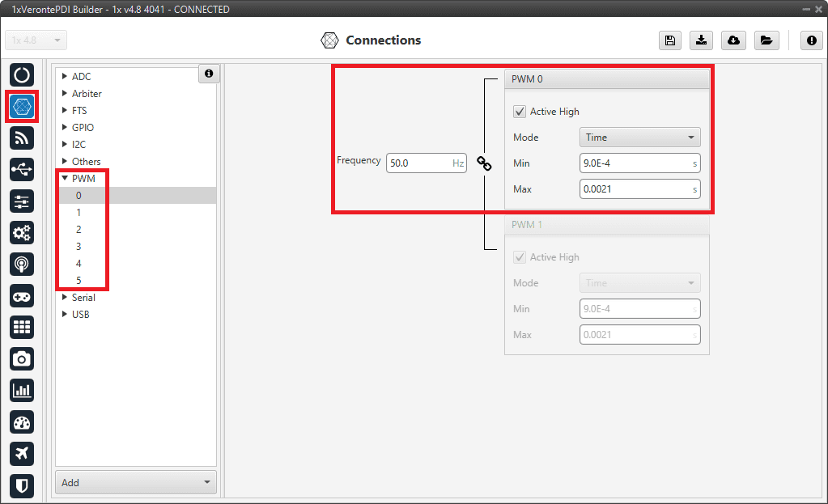Select PWM item 5 in tree

pyautogui.click(x=79, y=281)
